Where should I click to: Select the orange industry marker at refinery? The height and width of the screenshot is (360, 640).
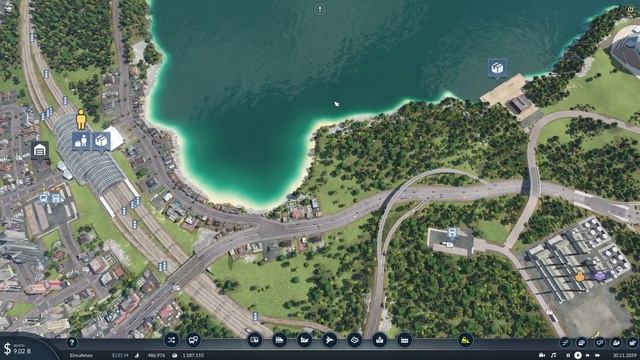580,277
